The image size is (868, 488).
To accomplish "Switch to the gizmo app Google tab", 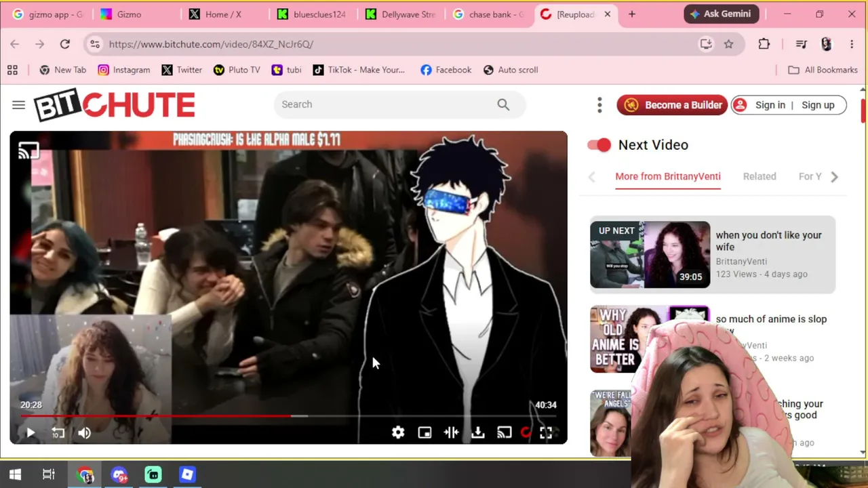I will (x=47, y=14).
